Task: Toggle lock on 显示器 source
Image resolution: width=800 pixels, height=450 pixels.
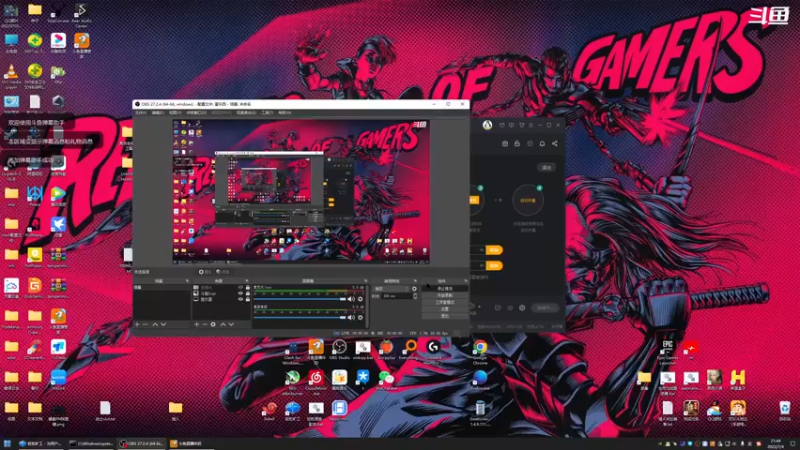Action: (248, 299)
